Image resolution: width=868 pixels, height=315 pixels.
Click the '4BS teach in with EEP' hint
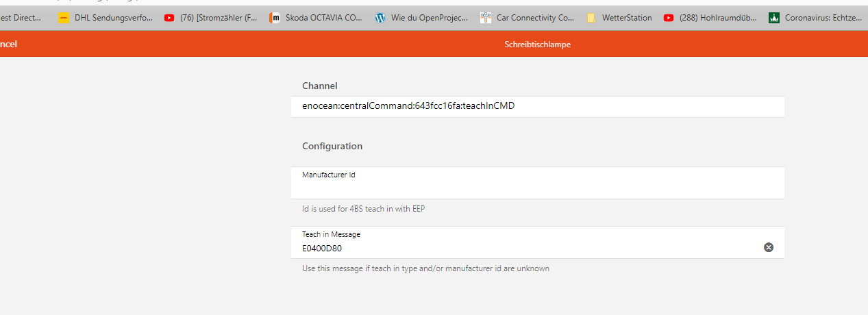pyautogui.click(x=363, y=209)
